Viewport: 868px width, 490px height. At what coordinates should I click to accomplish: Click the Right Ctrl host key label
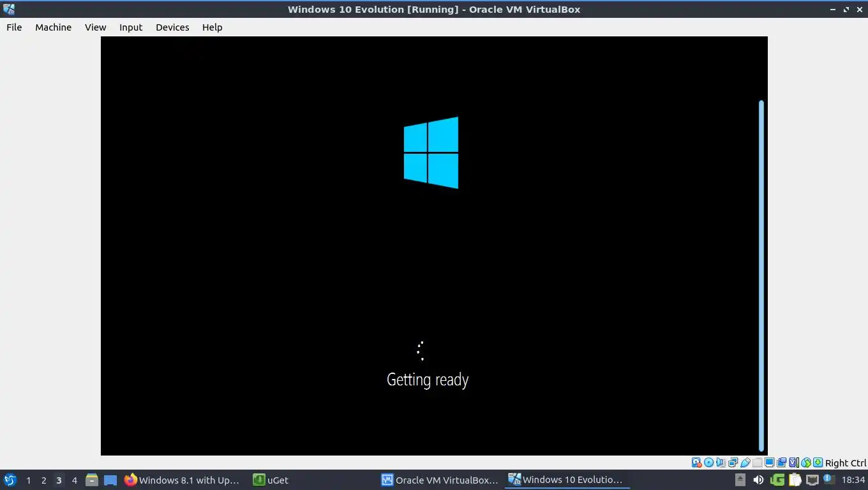pyautogui.click(x=846, y=463)
